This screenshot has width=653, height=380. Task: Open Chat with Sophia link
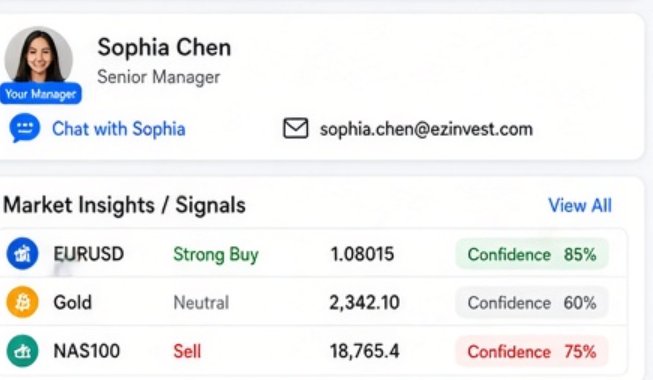pyautogui.click(x=119, y=129)
